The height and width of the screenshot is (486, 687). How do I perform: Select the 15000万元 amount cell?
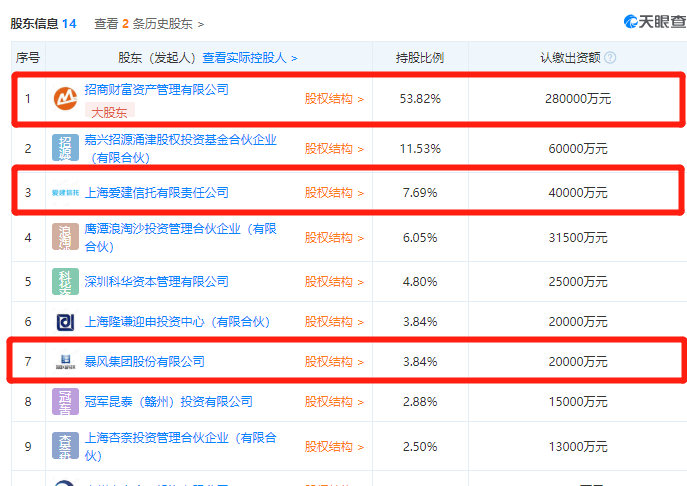(x=578, y=402)
